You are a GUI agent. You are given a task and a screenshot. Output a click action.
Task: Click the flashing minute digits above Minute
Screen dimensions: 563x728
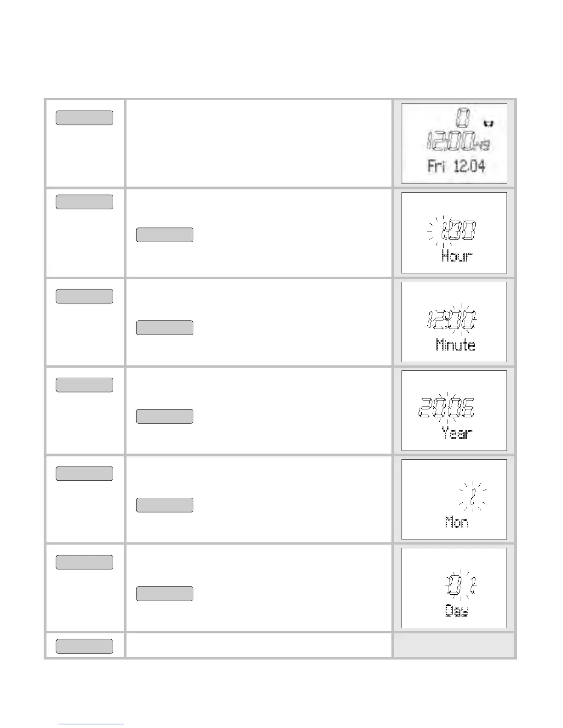click(460, 319)
